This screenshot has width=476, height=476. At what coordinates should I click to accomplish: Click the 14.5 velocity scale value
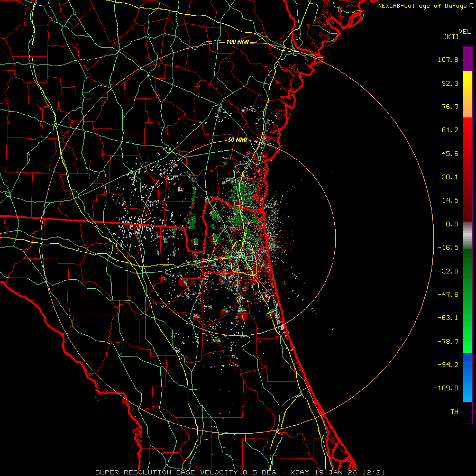[x=450, y=200]
